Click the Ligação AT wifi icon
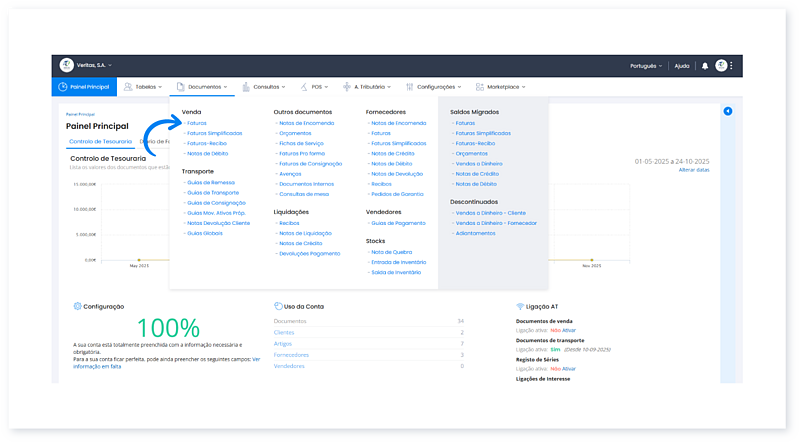Image resolution: width=800 pixels, height=443 pixels. [520, 306]
